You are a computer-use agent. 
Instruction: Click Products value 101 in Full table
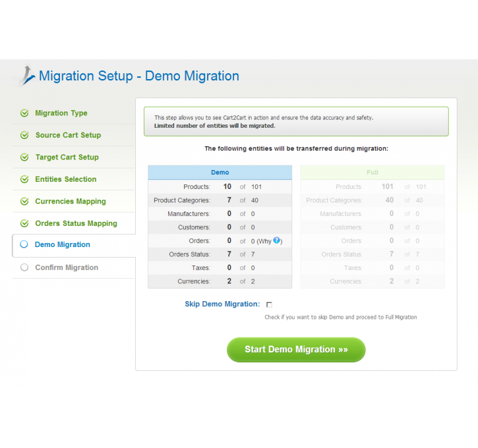pyautogui.click(x=388, y=186)
